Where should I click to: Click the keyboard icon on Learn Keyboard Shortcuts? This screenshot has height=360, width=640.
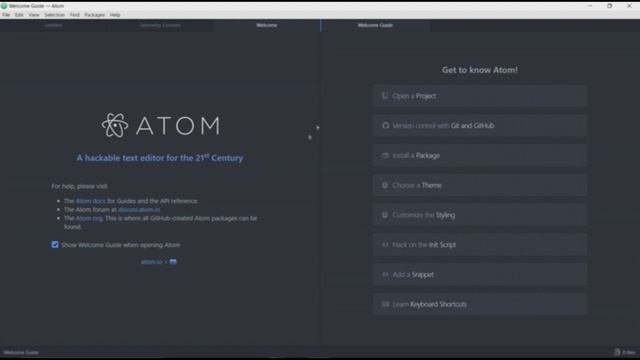[x=385, y=304]
